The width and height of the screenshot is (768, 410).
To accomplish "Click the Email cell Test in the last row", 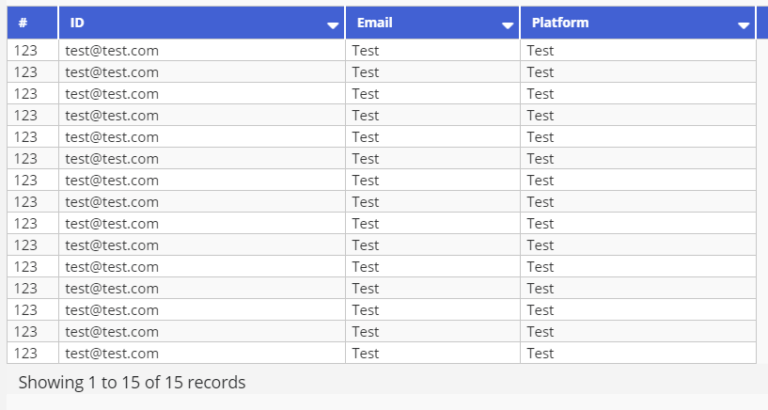I will 365,353.
